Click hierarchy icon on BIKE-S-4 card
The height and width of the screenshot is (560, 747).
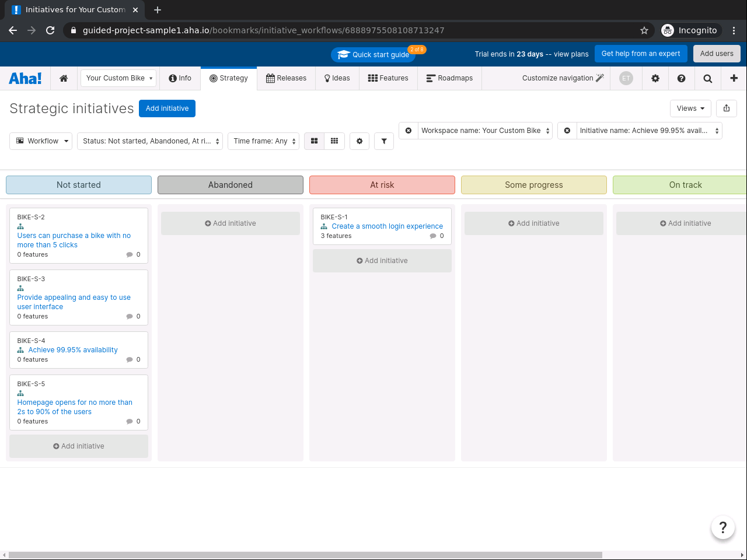click(20, 350)
